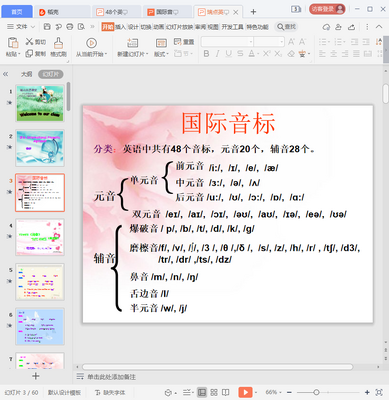Screen dimensions: 389x400
Task: Open the slideshow play options dropdown arrow
Action: click(x=256, y=392)
